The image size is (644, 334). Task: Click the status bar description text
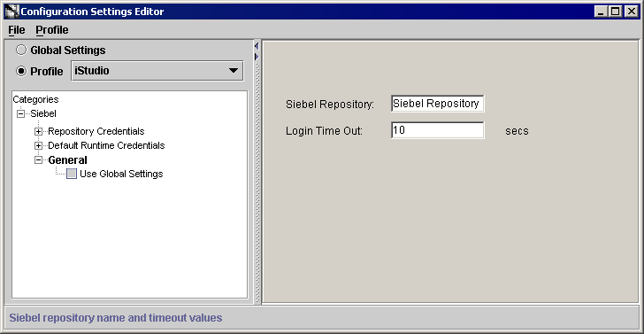click(116, 318)
